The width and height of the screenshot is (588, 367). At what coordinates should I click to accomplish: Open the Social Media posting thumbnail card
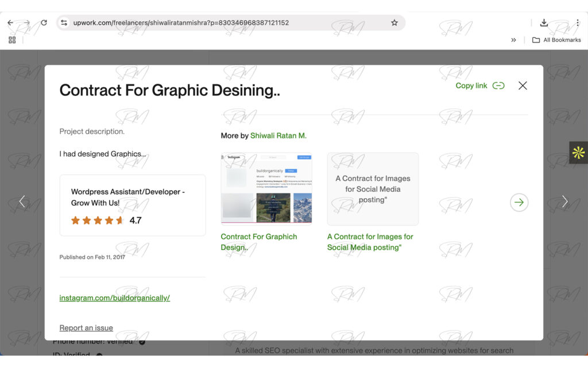point(373,189)
